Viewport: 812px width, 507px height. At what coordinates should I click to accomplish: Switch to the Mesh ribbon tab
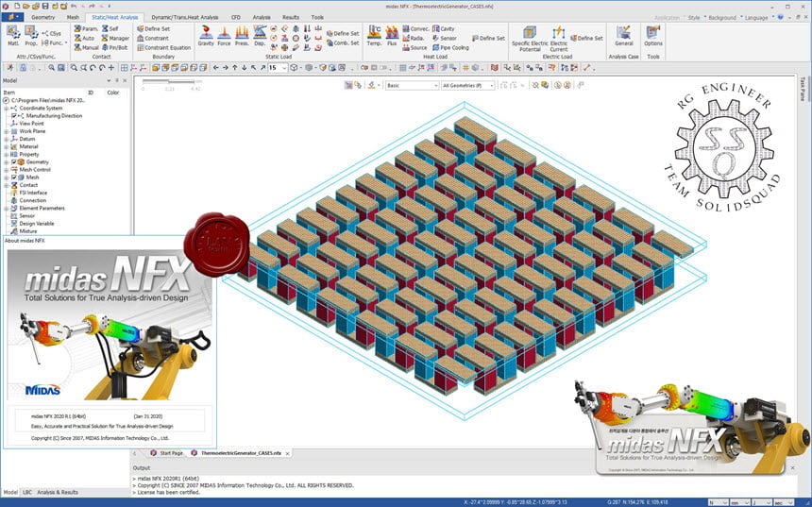pos(73,17)
